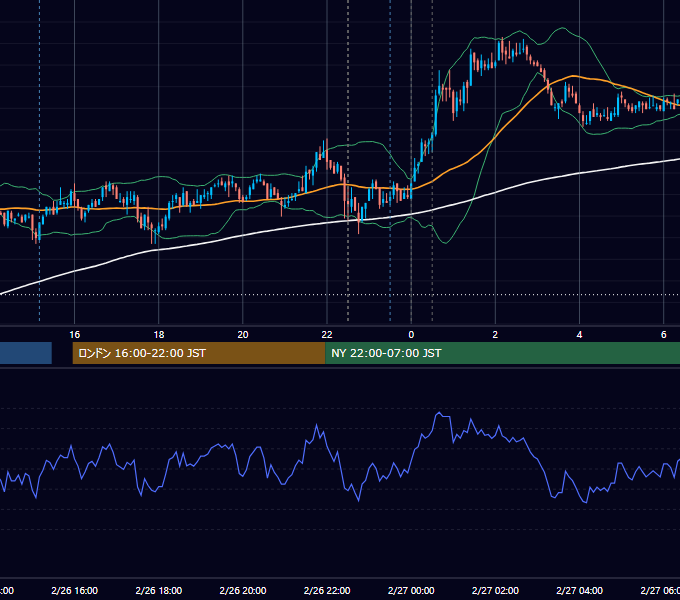Click the 2 hour label on upper axis
680x600 pixels.
click(495, 334)
